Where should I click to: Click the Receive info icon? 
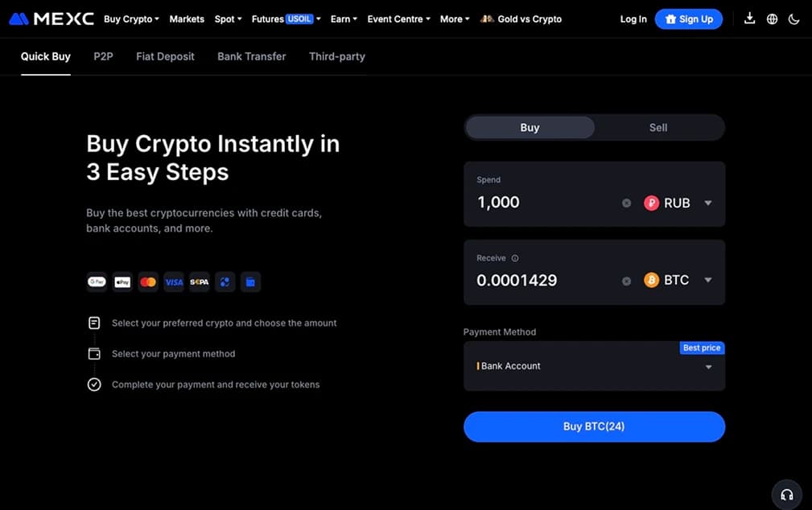point(515,258)
